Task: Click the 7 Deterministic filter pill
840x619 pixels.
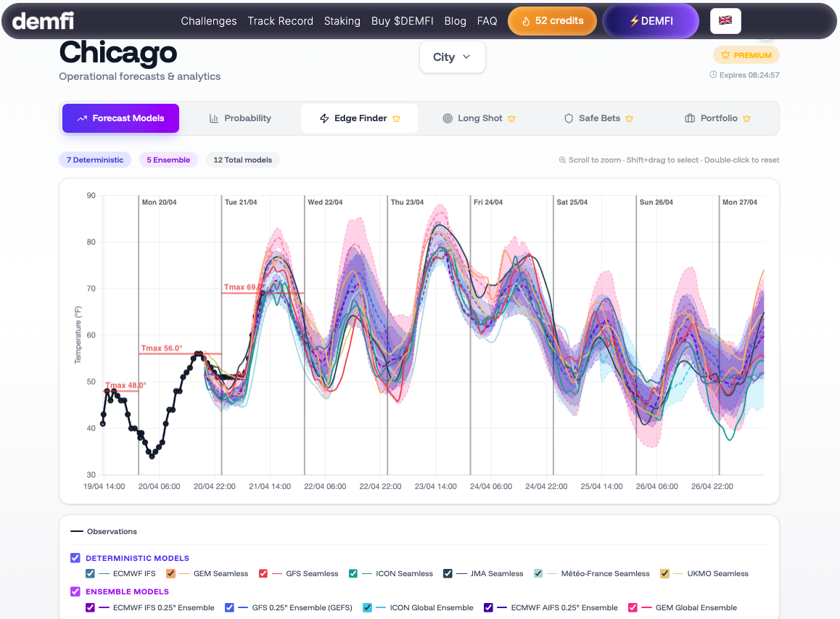Action: [x=95, y=160]
